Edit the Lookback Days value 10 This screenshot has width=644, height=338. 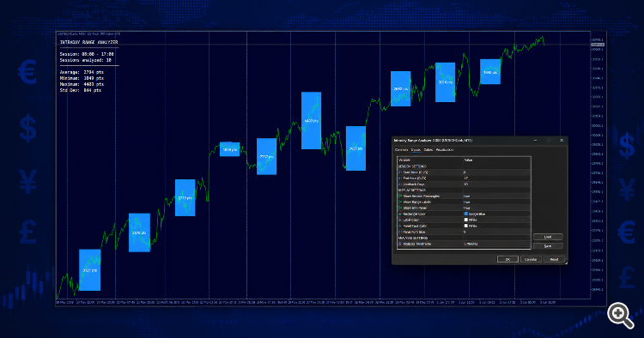click(x=465, y=184)
